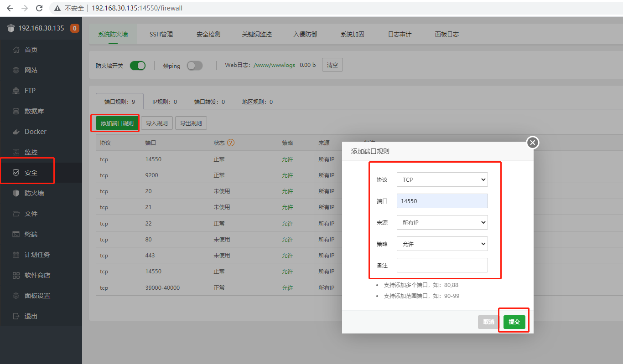
Task: Click into the 备注 input field
Action: pos(442,265)
